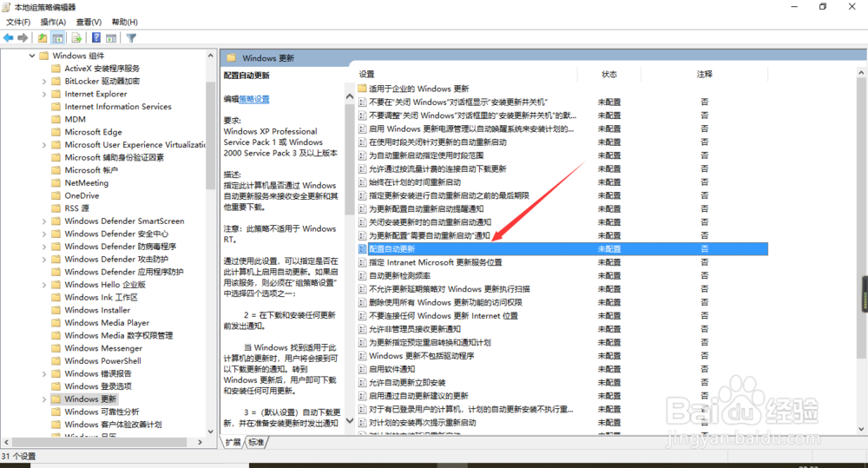Open the 操作(A) menu
This screenshot has width=868, height=468.
pyautogui.click(x=53, y=23)
